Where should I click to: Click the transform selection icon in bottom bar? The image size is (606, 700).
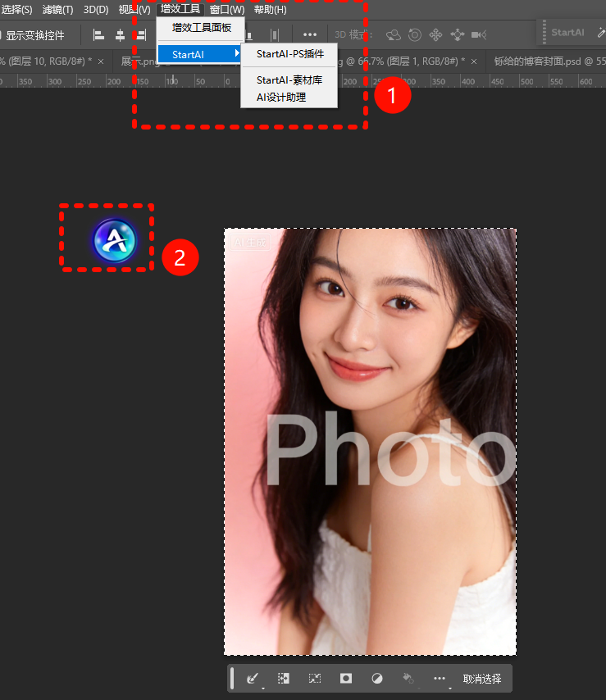pos(315,679)
